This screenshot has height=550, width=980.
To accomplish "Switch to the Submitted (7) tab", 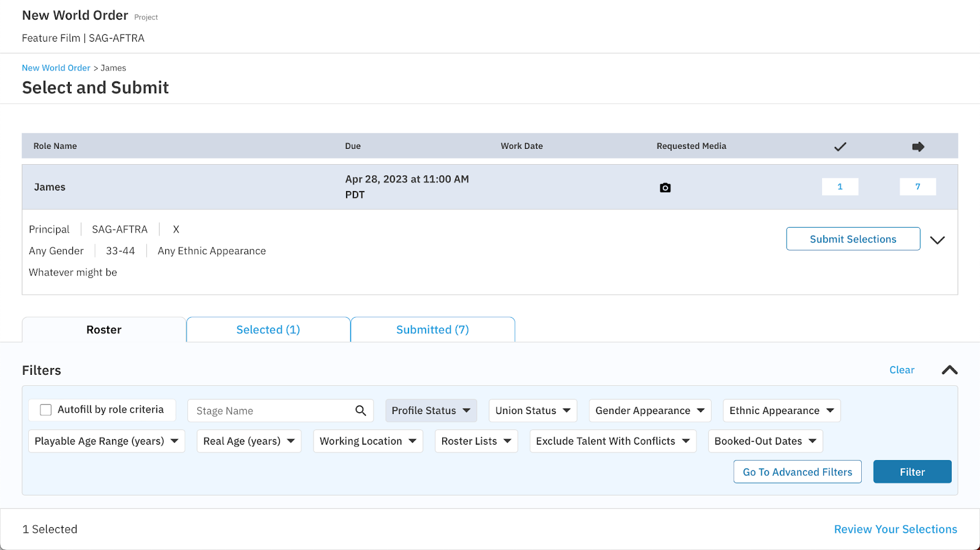I will pos(432,330).
